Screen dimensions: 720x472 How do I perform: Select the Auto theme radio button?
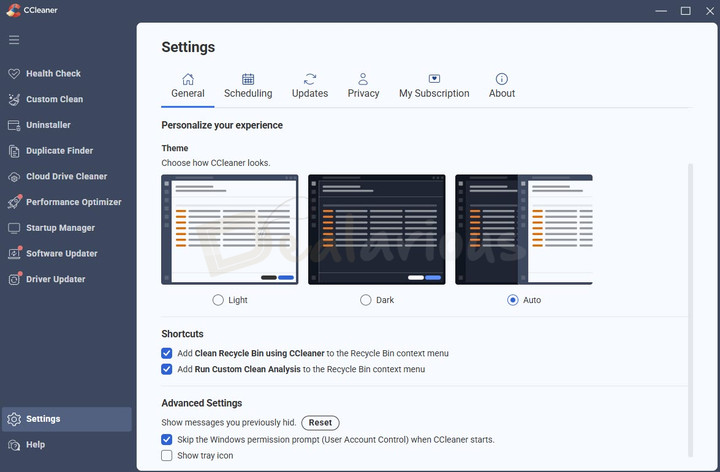[512, 300]
